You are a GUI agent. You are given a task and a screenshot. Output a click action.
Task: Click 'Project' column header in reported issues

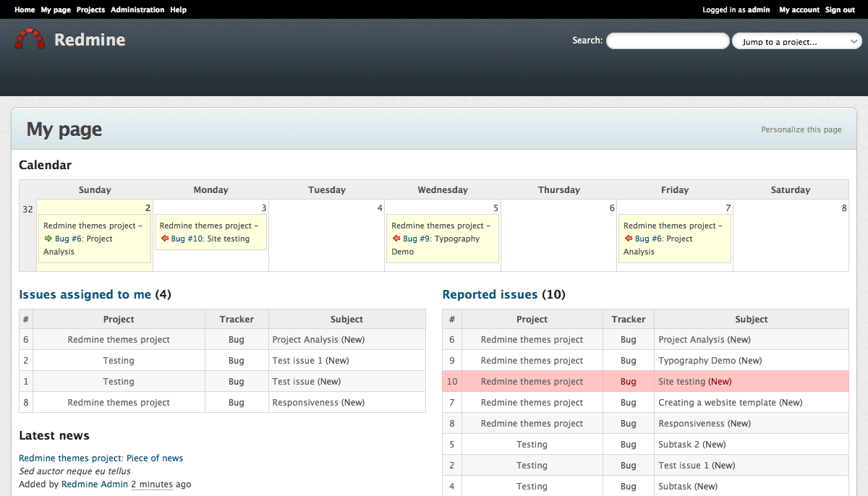point(532,319)
